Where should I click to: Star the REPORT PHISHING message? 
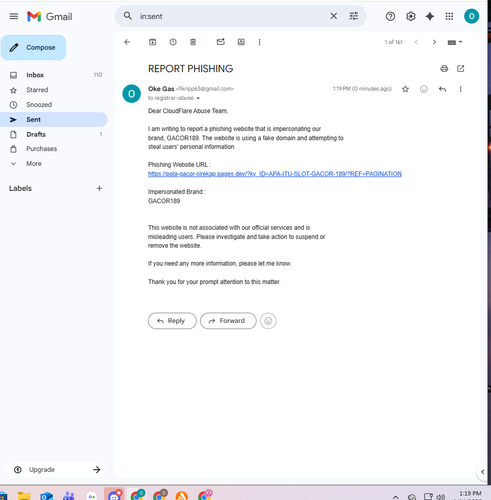click(405, 89)
